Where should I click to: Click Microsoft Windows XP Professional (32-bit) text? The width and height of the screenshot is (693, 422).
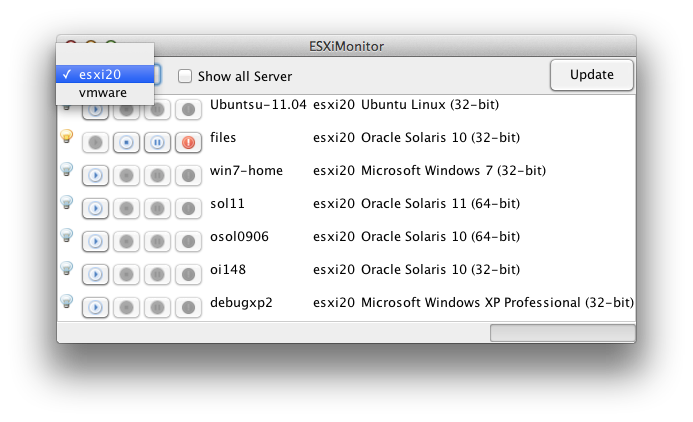497,303
